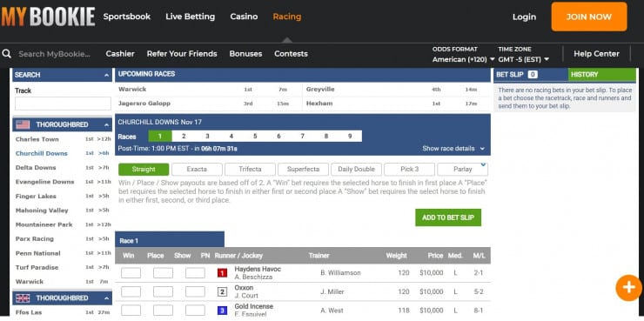This screenshot has height=321, width=644.
Task: Select race number 5
Action: click(255, 137)
